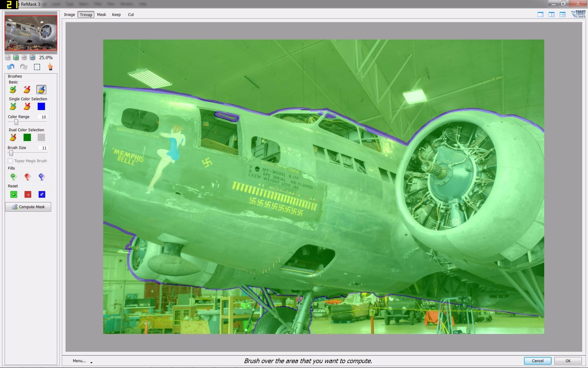Select the red basic Cut brush
The height and width of the screenshot is (368, 588).
click(x=27, y=90)
